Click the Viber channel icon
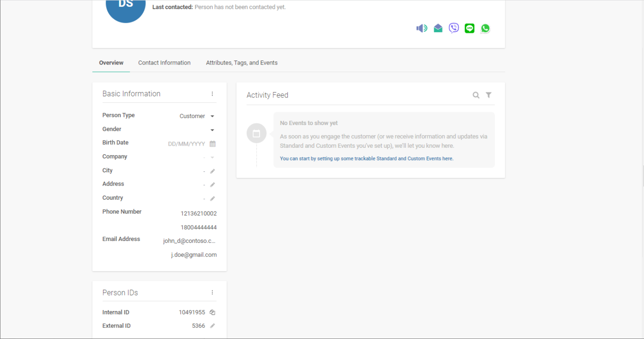 click(454, 28)
